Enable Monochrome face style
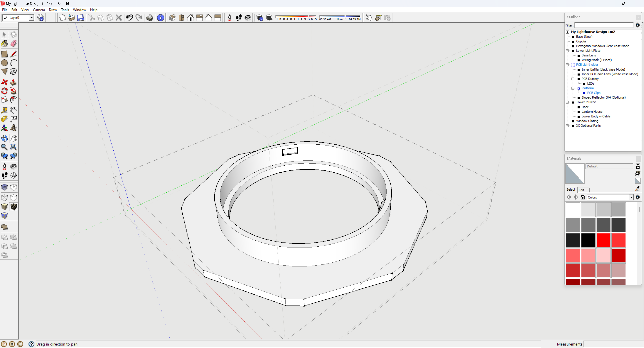 [x=5, y=215]
